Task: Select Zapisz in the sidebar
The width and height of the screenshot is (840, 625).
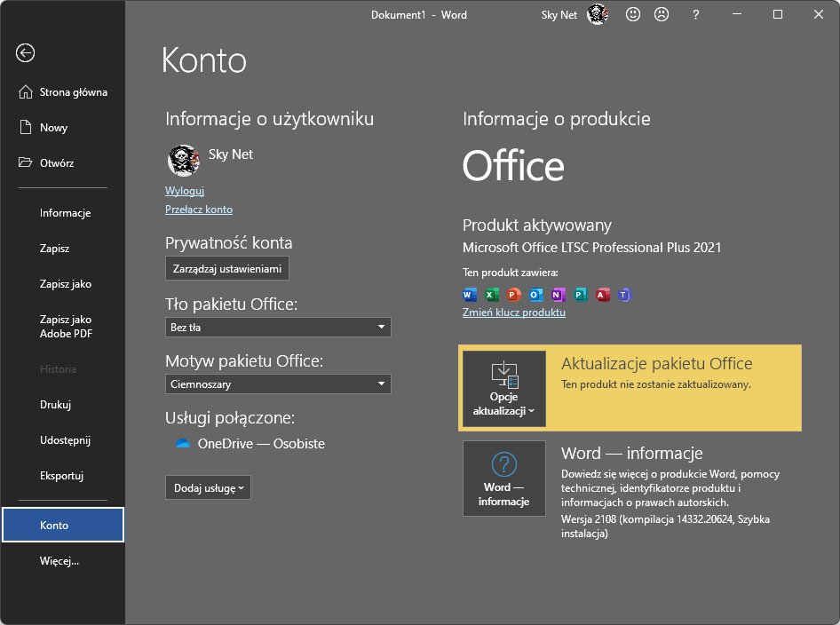Action: (55, 249)
